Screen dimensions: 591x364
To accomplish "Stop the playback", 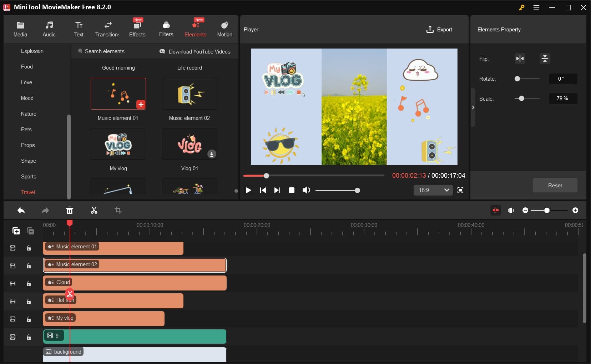I will [x=292, y=190].
